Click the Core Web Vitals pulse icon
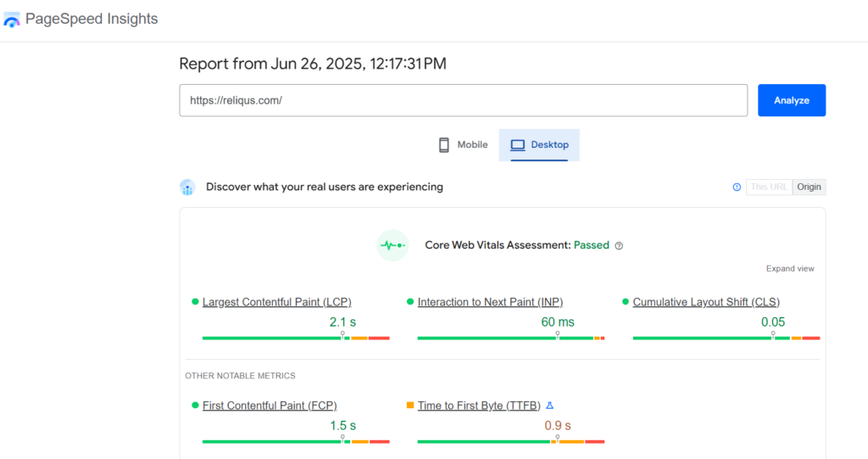Image resolution: width=868 pixels, height=459 pixels. (392, 245)
